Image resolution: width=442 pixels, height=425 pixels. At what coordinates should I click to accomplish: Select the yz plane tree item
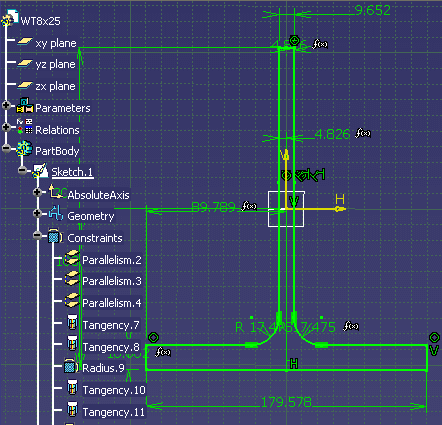55,64
